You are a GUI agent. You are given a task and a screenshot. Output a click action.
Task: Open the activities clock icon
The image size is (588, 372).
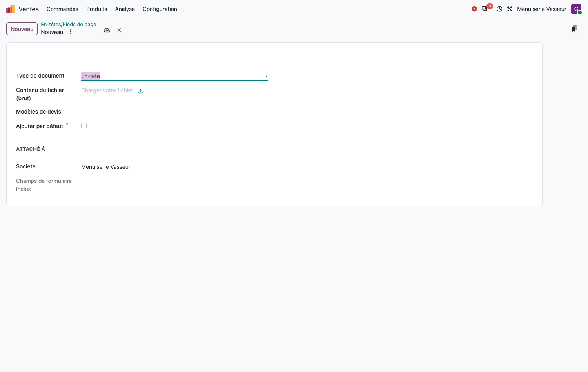point(499,9)
